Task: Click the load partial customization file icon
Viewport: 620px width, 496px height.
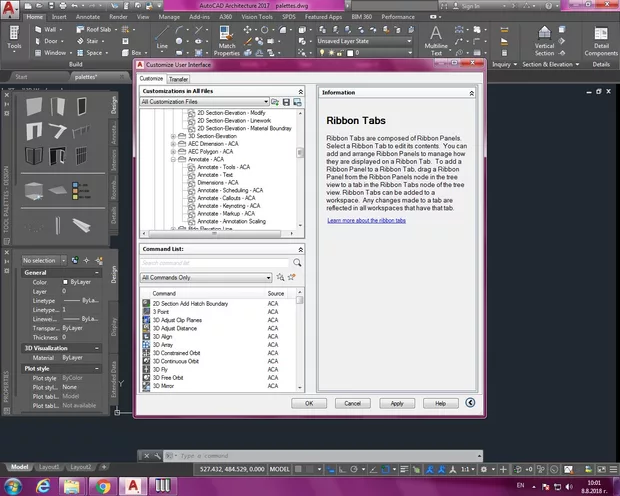Action: pyautogui.click(x=276, y=102)
